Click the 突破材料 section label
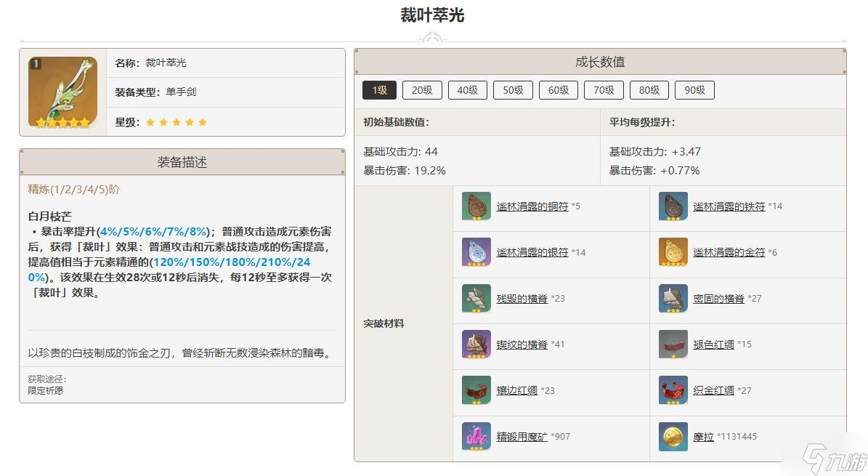 click(384, 323)
